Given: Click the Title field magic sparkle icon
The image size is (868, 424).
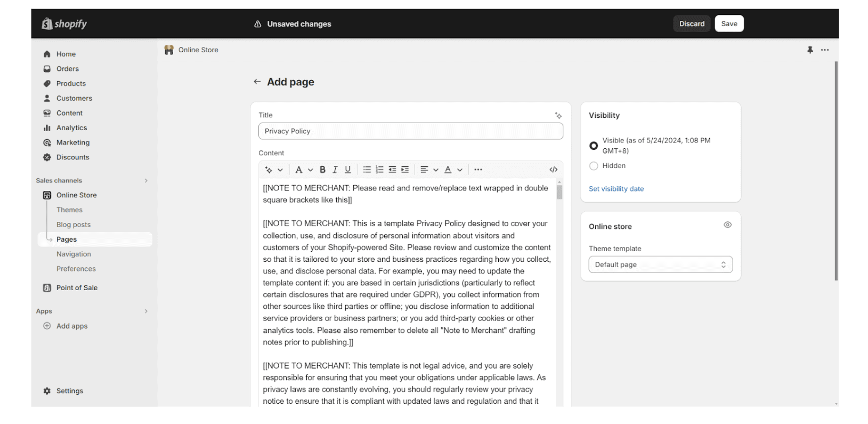Looking at the screenshot, I should click(x=558, y=116).
